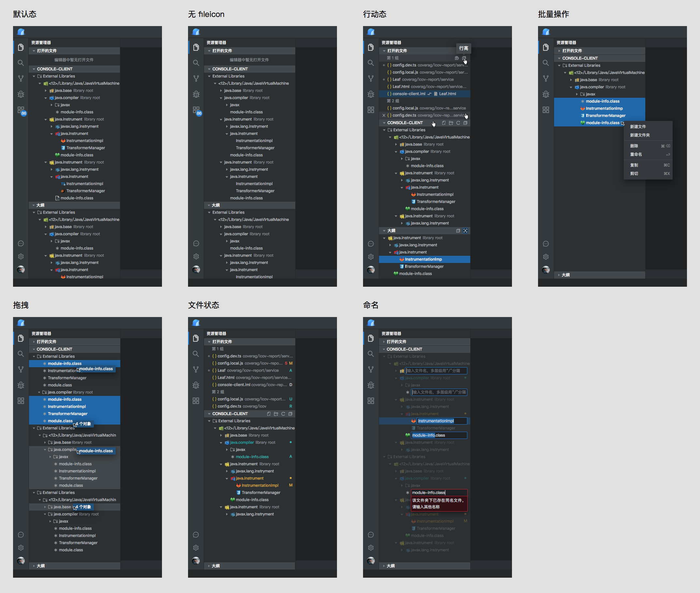Viewport: 700px width, 593px height.
Task: Open source control icon in 命名 panel sidebar
Action: pyautogui.click(x=371, y=369)
